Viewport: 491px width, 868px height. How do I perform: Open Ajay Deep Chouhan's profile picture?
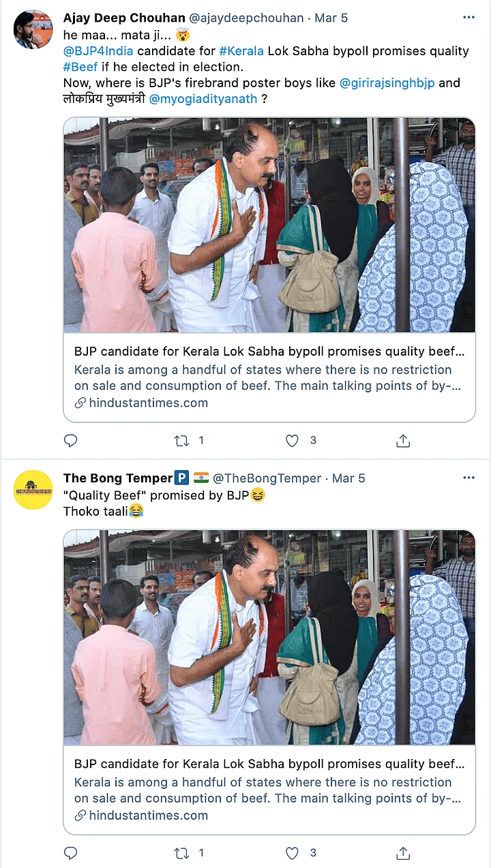coord(33,30)
